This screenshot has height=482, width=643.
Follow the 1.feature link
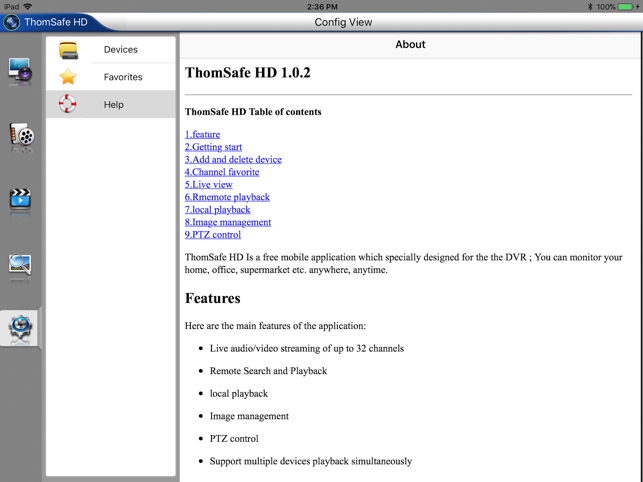pyautogui.click(x=202, y=135)
